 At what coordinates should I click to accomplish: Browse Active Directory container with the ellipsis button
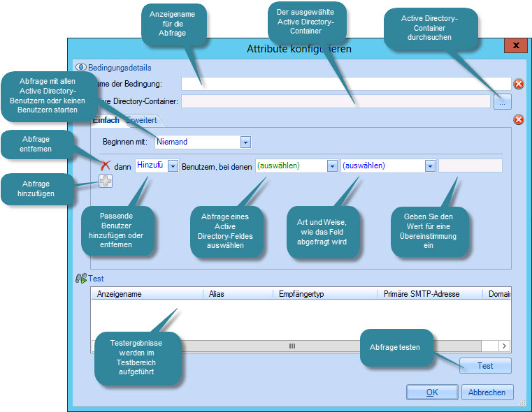(502, 101)
